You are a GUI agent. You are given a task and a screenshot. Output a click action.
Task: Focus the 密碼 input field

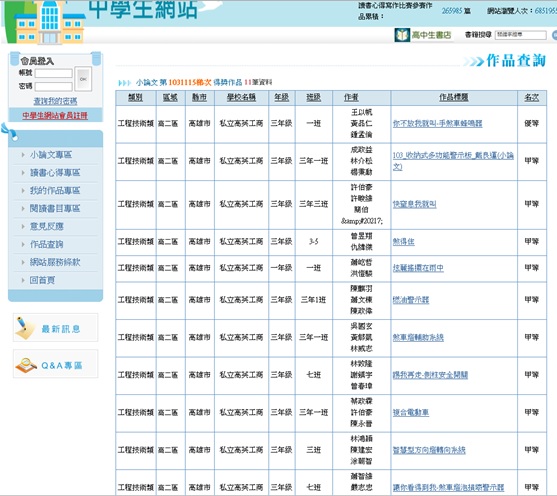click(x=54, y=86)
